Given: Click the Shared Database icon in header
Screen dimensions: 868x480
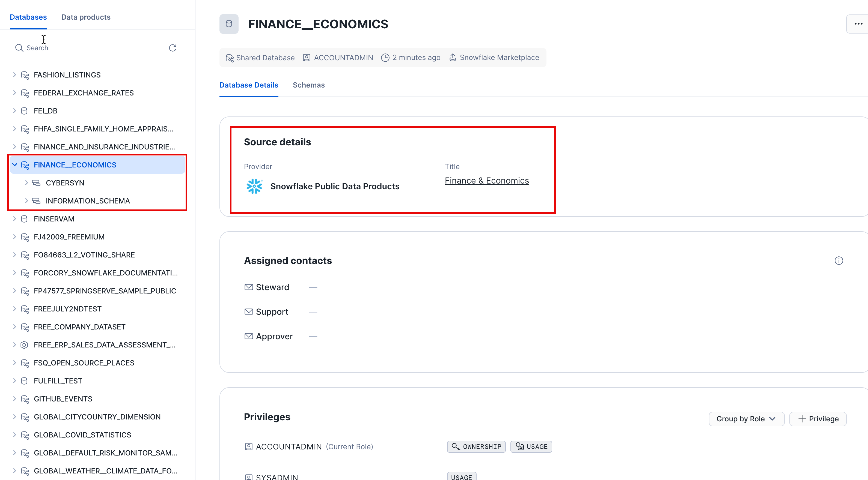Looking at the screenshot, I should click(230, 58).
